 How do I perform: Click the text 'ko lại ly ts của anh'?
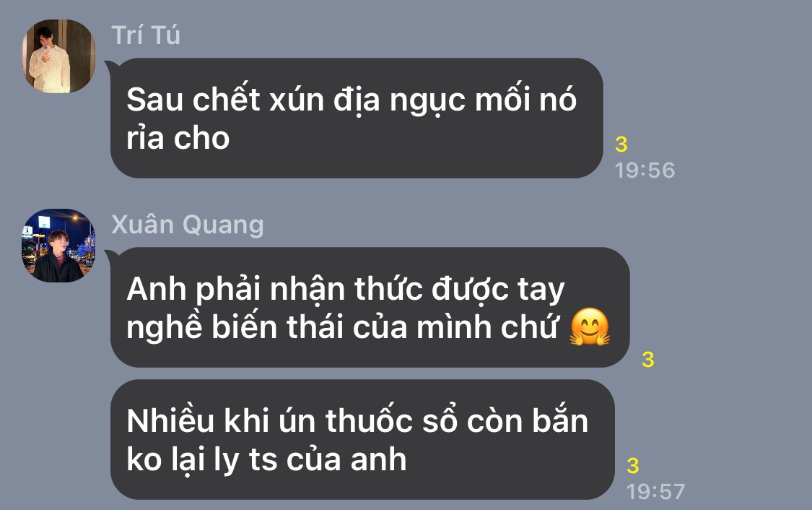[266, 460]
